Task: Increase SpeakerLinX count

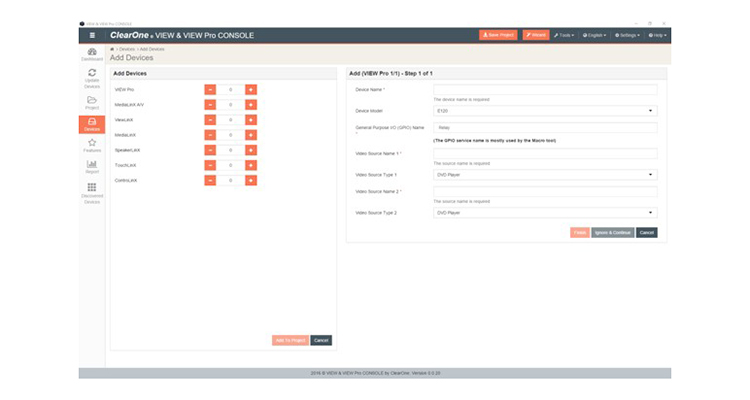Action: tap(251, 150)
